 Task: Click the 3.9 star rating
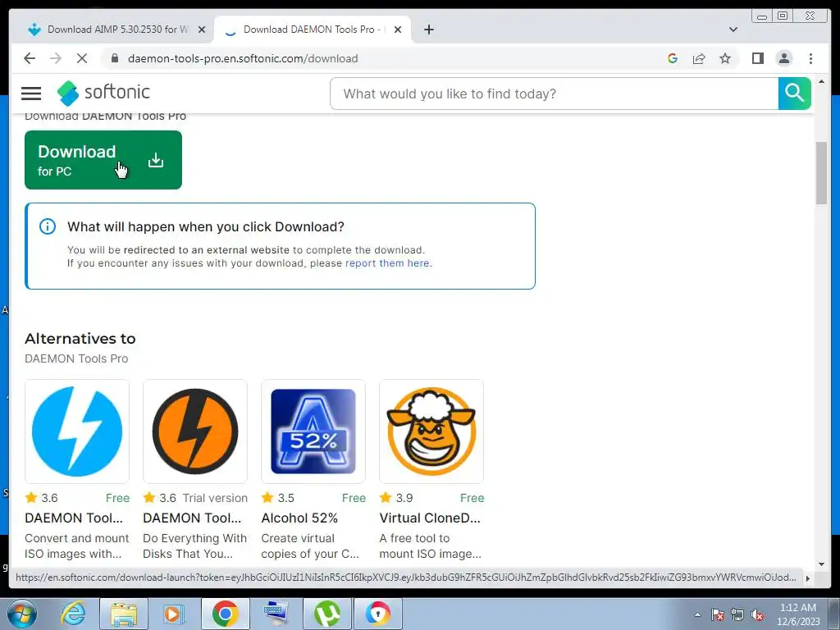396,498
